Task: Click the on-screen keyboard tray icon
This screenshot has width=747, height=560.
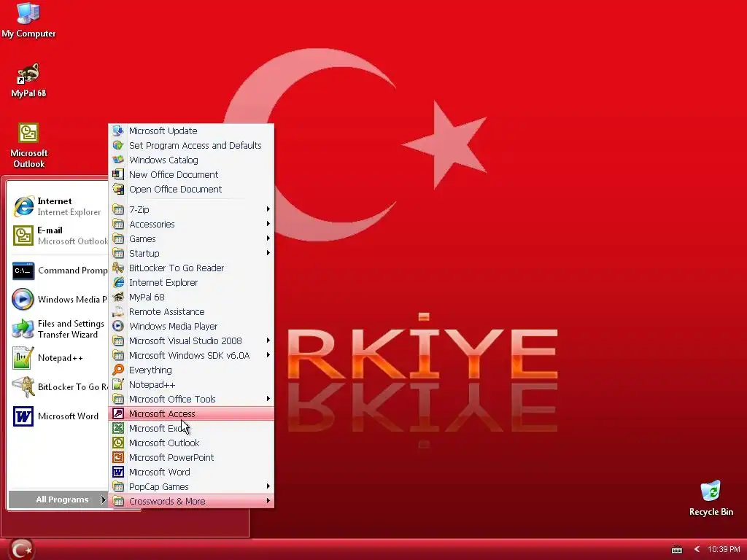Action: pos(676,550)
